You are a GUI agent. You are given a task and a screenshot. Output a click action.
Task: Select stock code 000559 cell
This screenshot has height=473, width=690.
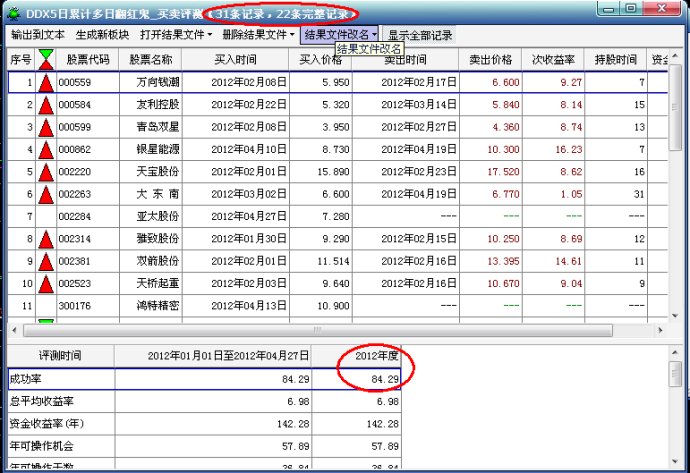[x=88, y=83]
